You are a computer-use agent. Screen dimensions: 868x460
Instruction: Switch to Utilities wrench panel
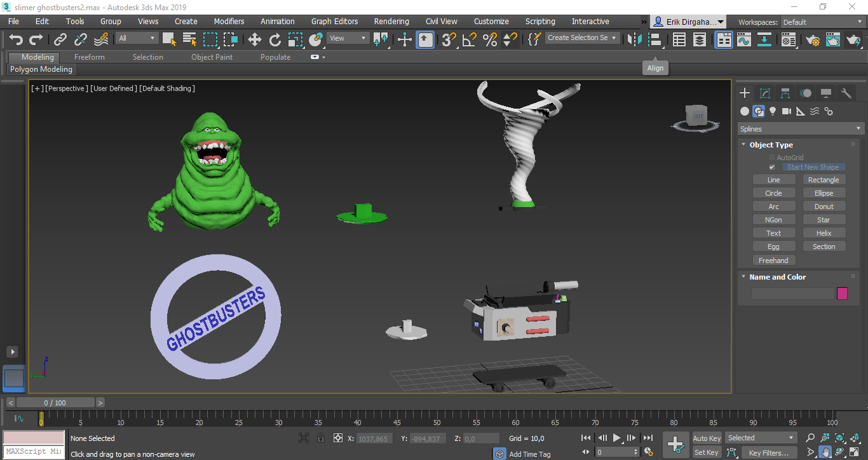coord(846,93)
